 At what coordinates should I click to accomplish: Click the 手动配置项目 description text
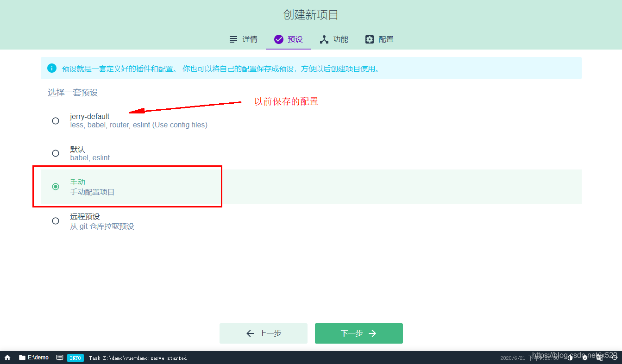click(92, 192)
